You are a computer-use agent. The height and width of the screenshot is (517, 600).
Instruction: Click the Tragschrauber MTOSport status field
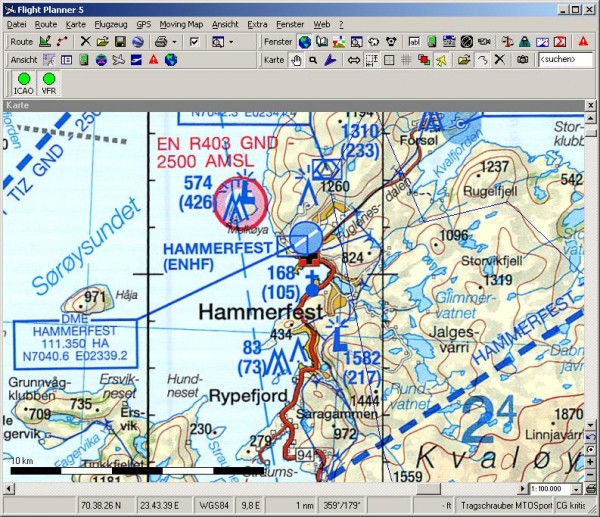point(506,506)
